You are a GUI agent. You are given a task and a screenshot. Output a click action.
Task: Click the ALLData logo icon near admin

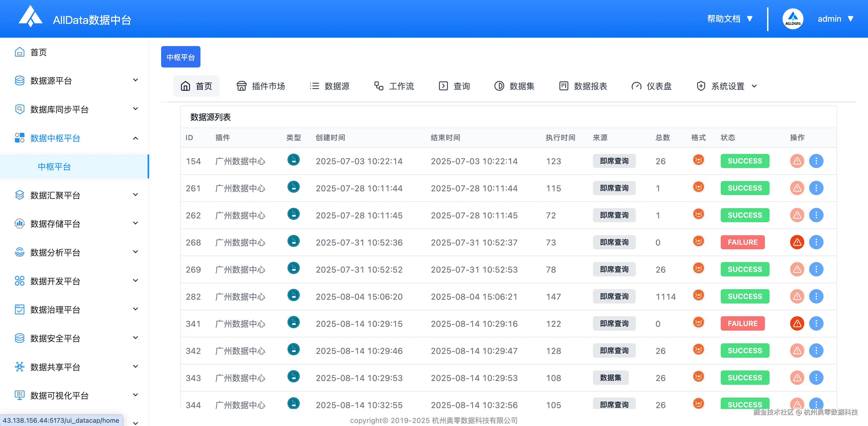pyautogui.click(x=793, y=18)
